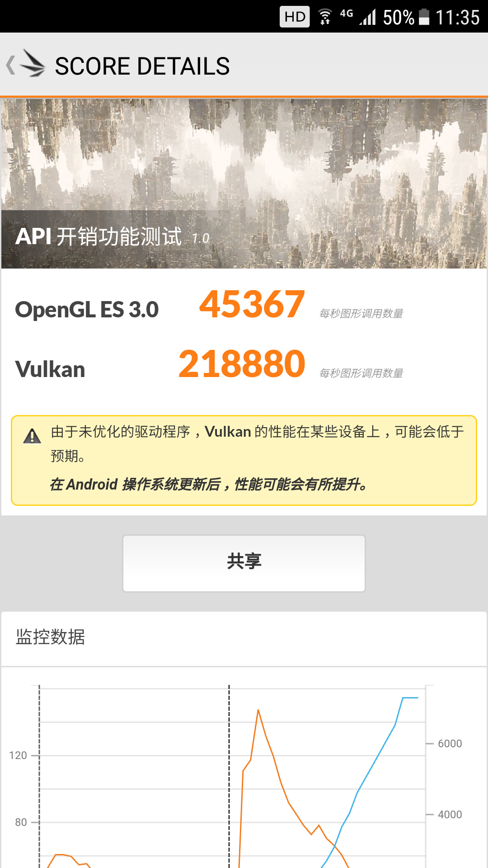The image size is (488, 868).
Task: Tap the warning triangle icon in yellow notice
Action: [x=32, y=436]
